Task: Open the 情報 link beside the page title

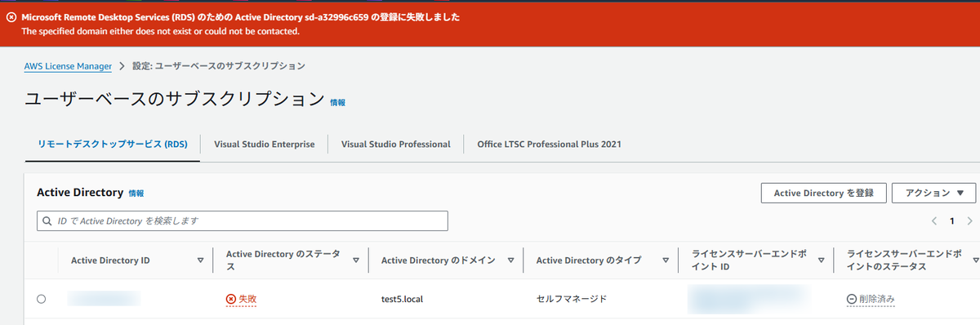Action: [x=337, y=103]
